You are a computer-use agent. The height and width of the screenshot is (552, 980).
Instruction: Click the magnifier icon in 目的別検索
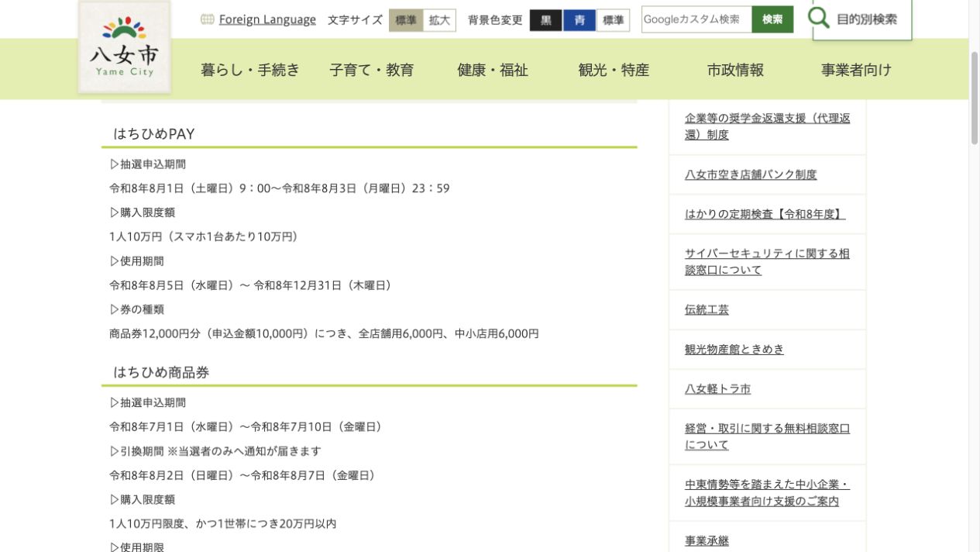[818, 17]
